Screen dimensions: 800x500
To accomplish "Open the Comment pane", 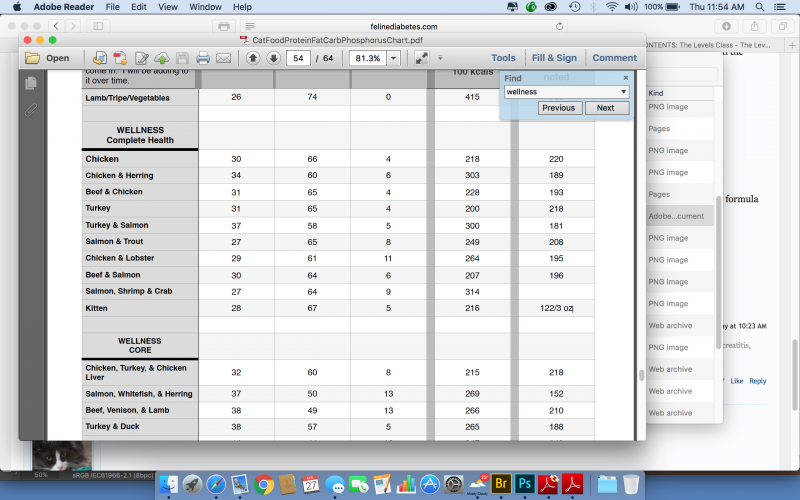I will tap(614, 58).
